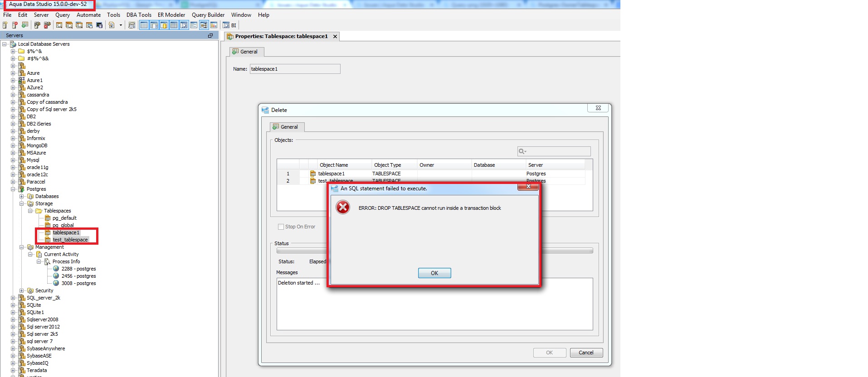Click the Management node icon
The width and height of the screenshot is (868, 377).
pyautogui.click(x=30, y=247)
